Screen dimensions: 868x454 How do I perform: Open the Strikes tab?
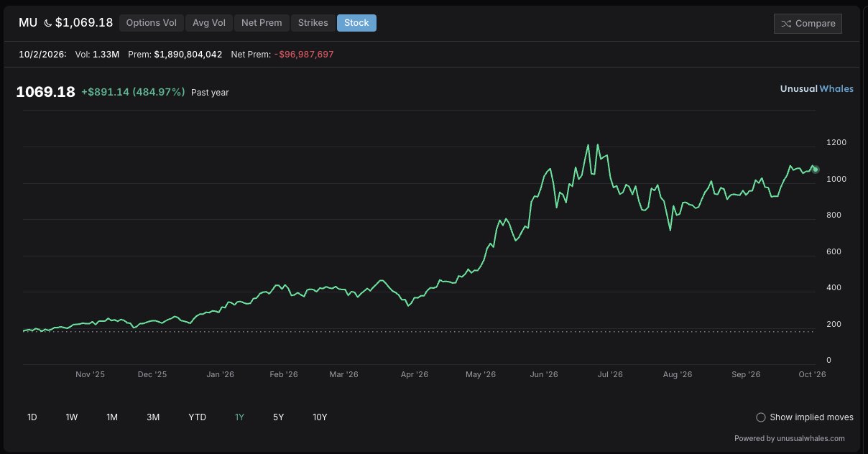(313, 23)
